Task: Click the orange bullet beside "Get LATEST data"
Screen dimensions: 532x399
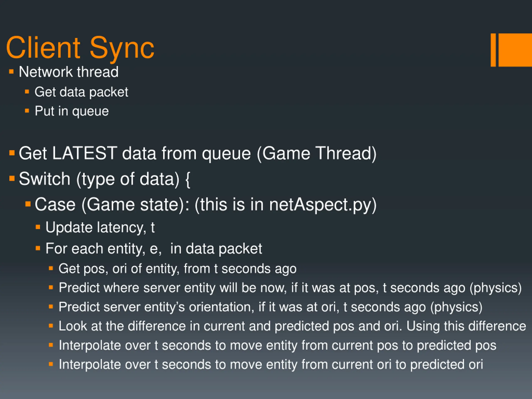Action: 12,153
